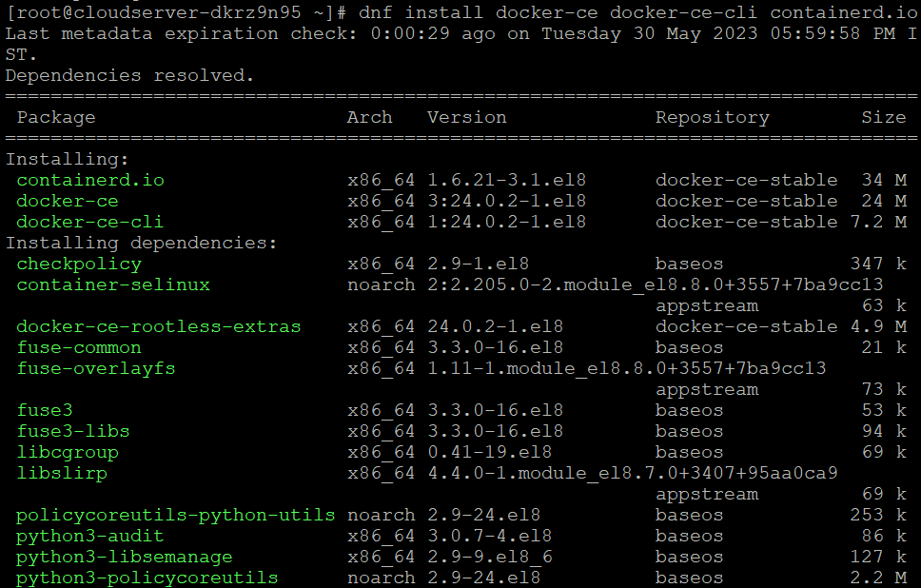Viewport: 921px width, 588px height.
Task: Click the 'Installing:' section label
Action: point(68,159)
